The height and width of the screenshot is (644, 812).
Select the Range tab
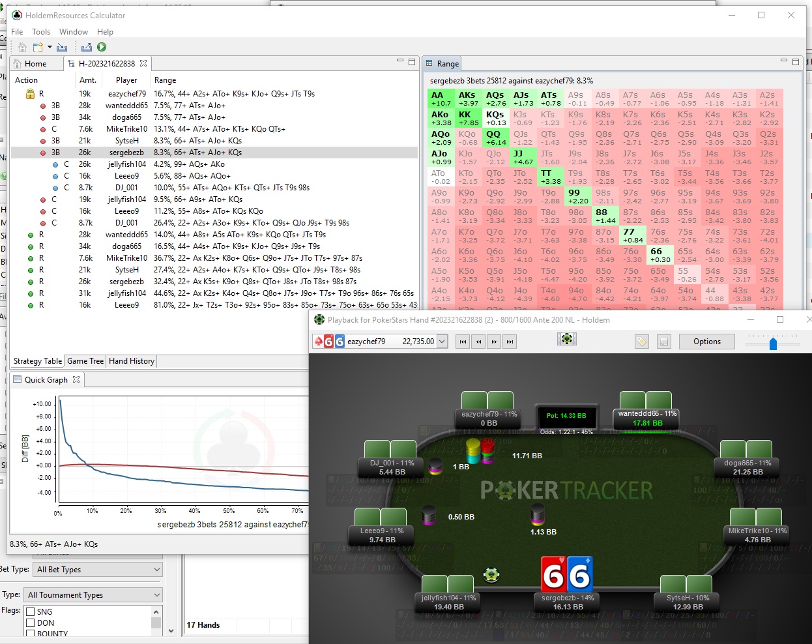point(442,63)
